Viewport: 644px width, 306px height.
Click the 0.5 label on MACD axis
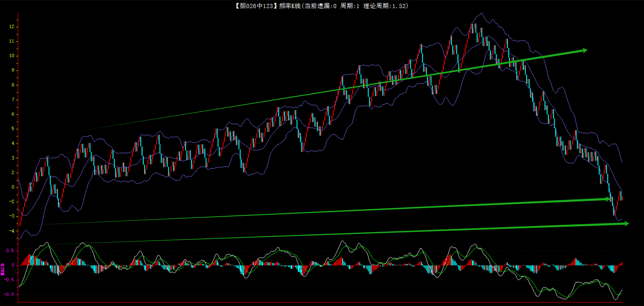10,251
